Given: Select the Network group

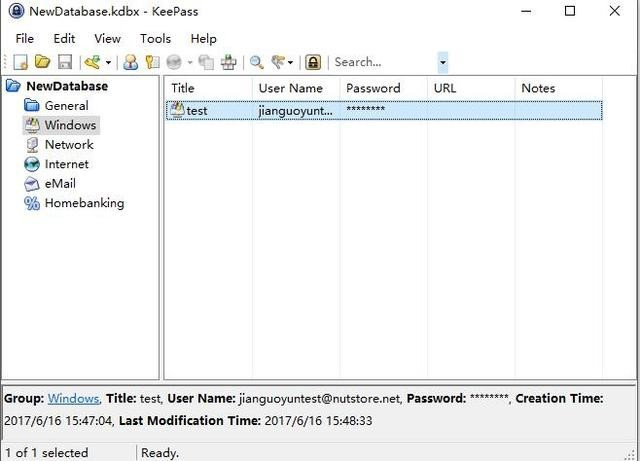Looking at the screenshot, I should [x=69, y=145].
